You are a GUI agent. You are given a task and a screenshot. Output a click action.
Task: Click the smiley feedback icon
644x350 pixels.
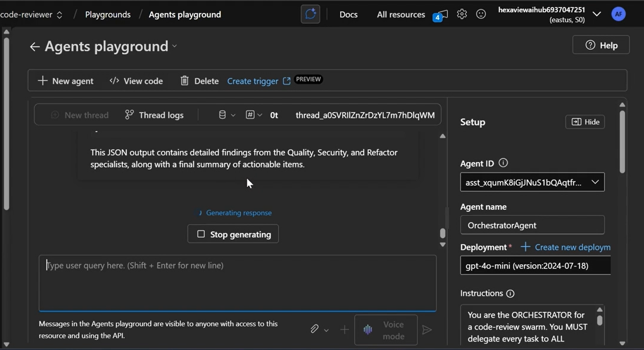tap(481, 14)
